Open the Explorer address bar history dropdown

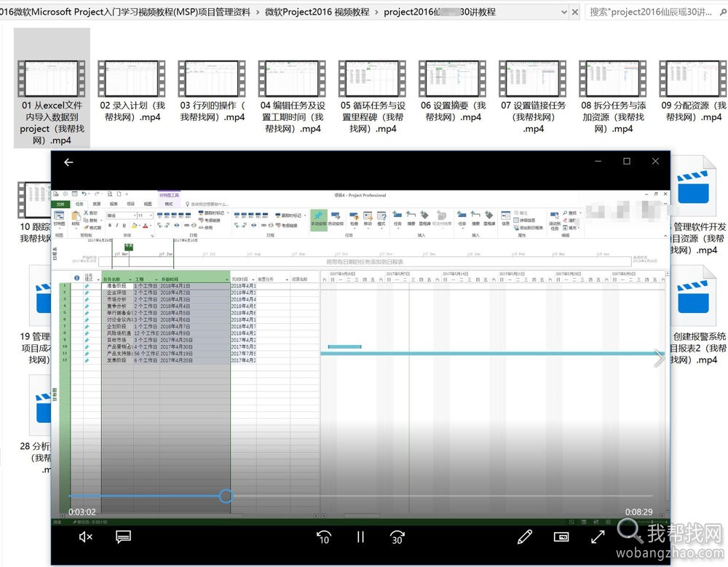tap(564, 12)
